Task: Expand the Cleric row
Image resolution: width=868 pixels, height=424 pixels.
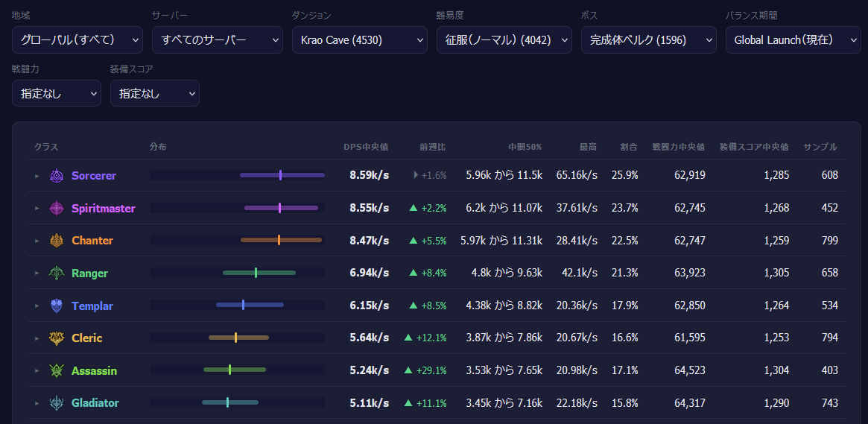Action: [37, 338]
